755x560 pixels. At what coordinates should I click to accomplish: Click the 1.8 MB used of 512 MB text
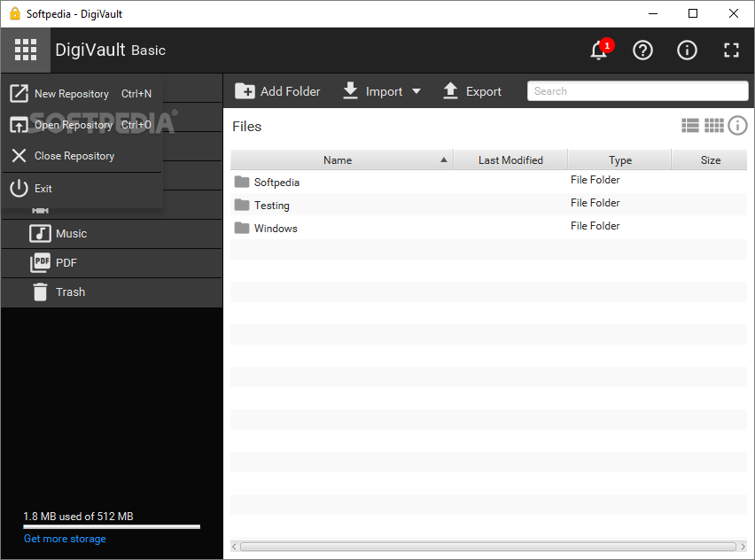tap(79, 517)
